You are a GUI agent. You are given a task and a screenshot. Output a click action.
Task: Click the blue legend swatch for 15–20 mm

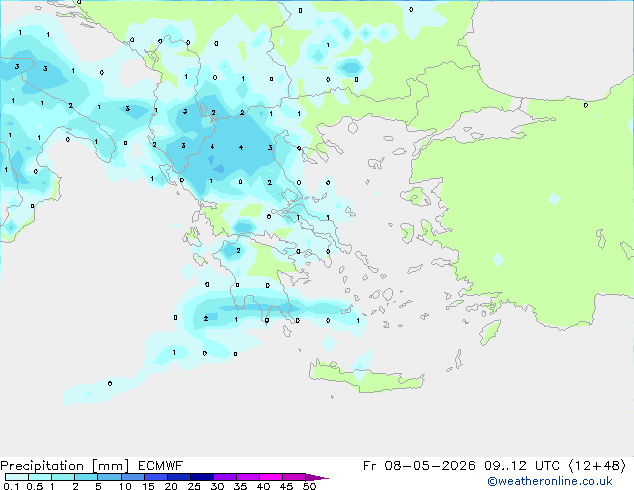[x=155, y=477]
